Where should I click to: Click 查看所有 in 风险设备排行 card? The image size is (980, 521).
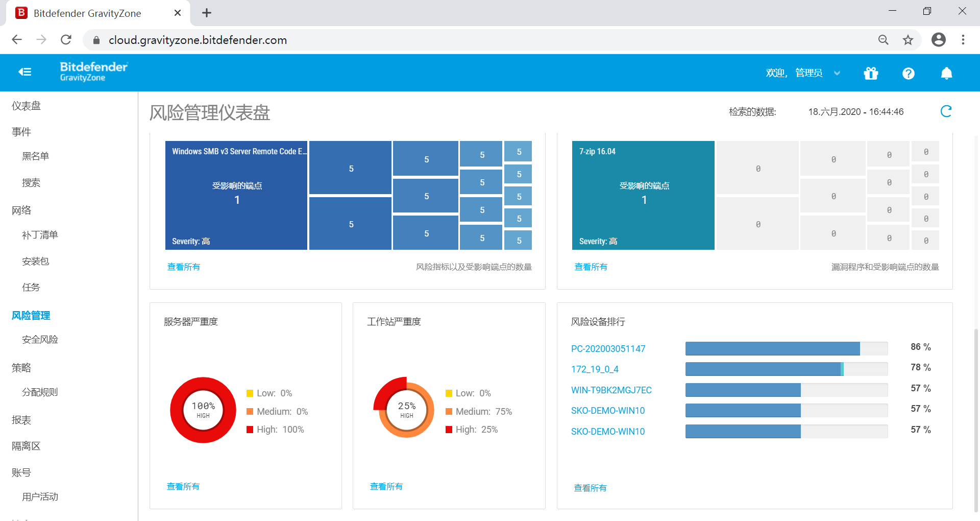(591, 488)
